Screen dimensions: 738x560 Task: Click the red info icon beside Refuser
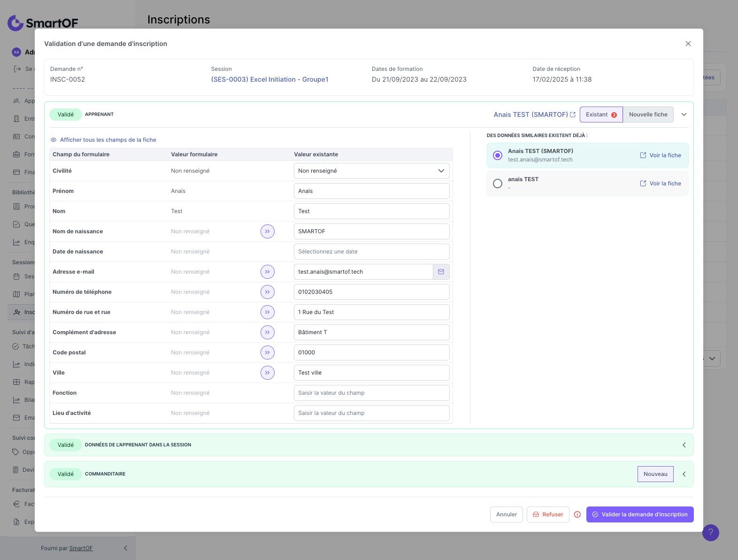pyautogui.click(x=577, y=514)
